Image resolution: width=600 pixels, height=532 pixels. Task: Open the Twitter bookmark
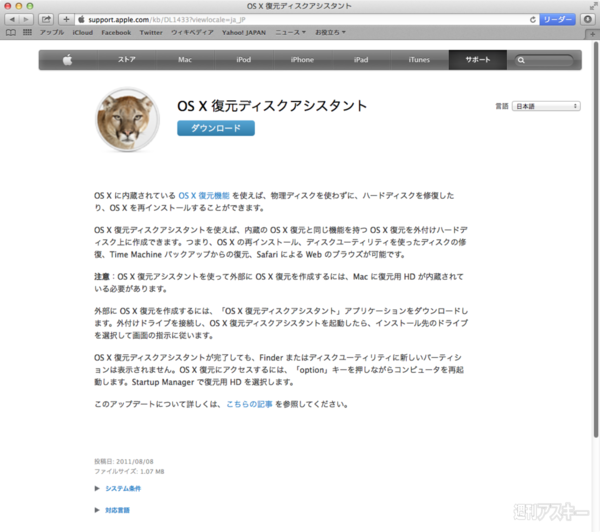click(x=151, y=33)
